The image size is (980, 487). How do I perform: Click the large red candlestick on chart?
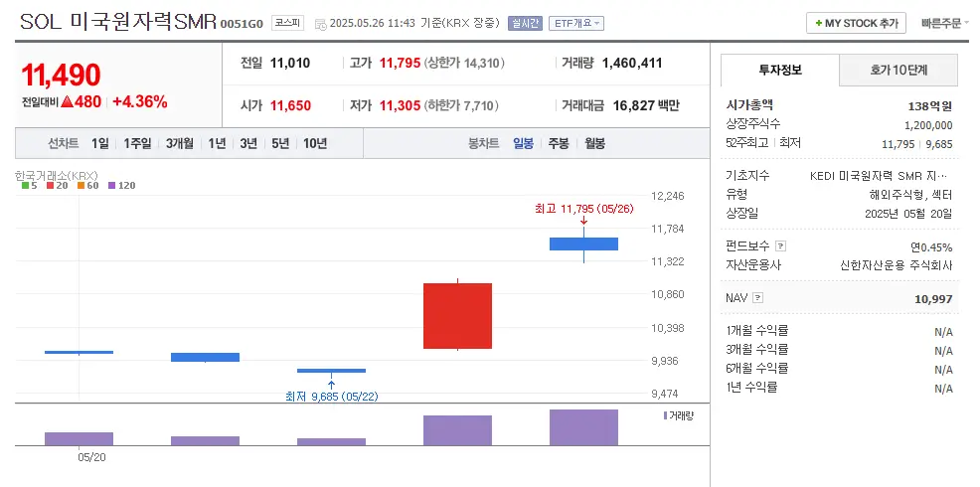[x=457, y=316]
